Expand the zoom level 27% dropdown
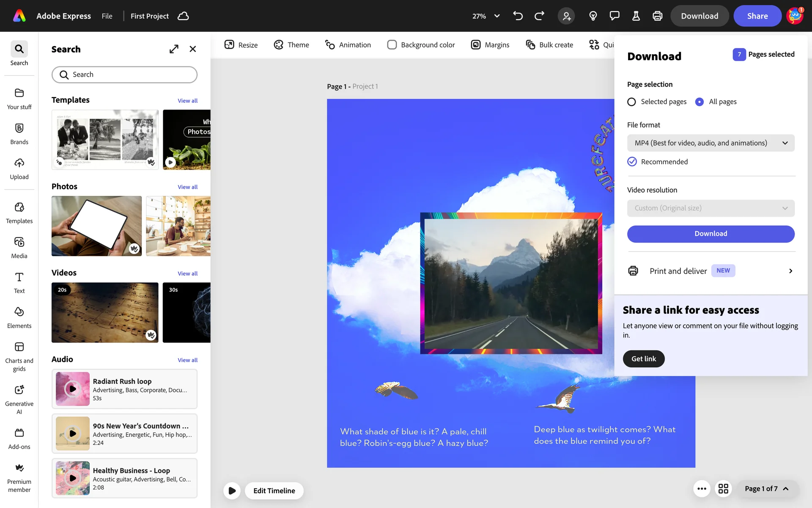The width and height of the screenshot is (812, 508). click(x=497, y=16)
